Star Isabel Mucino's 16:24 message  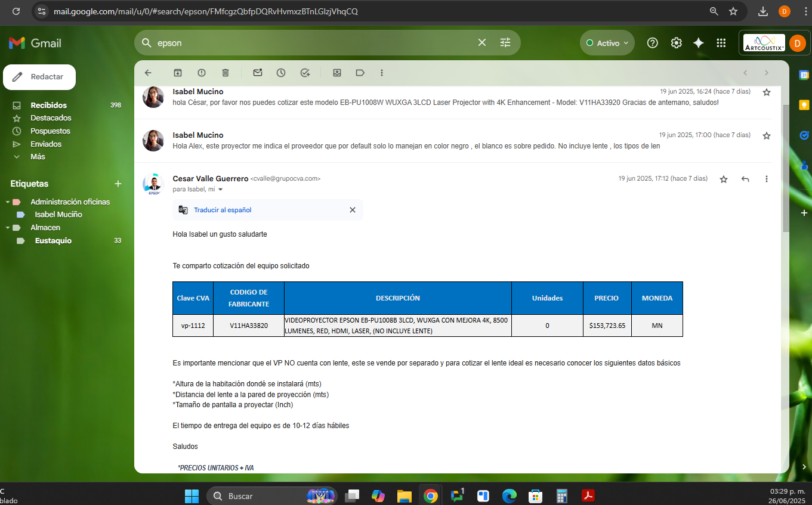click(x=767, y=92)
